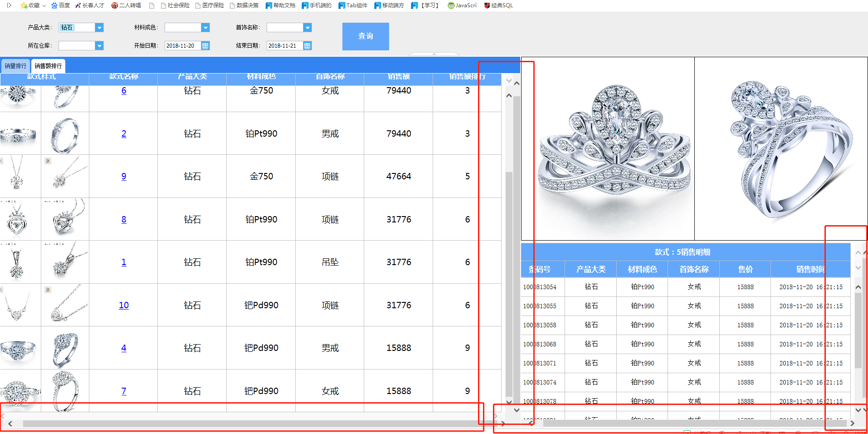This screenshot has height=434, width=868.
Task: Open style link 6
Action: (x=124, y=90)
